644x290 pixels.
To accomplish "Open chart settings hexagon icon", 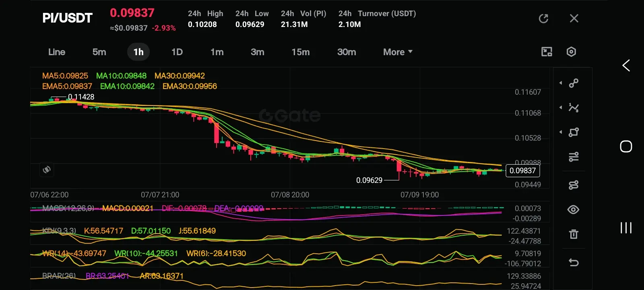I will coord(571,52).
